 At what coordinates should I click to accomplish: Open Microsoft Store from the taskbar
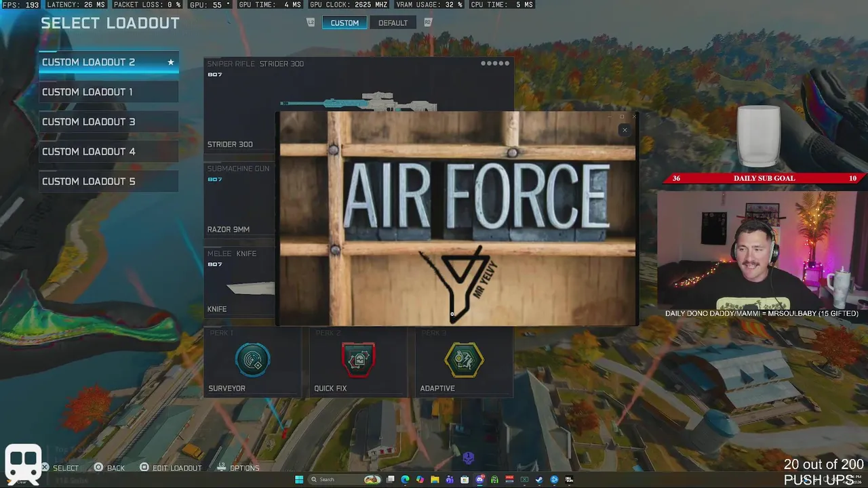(x=465, y=480)
